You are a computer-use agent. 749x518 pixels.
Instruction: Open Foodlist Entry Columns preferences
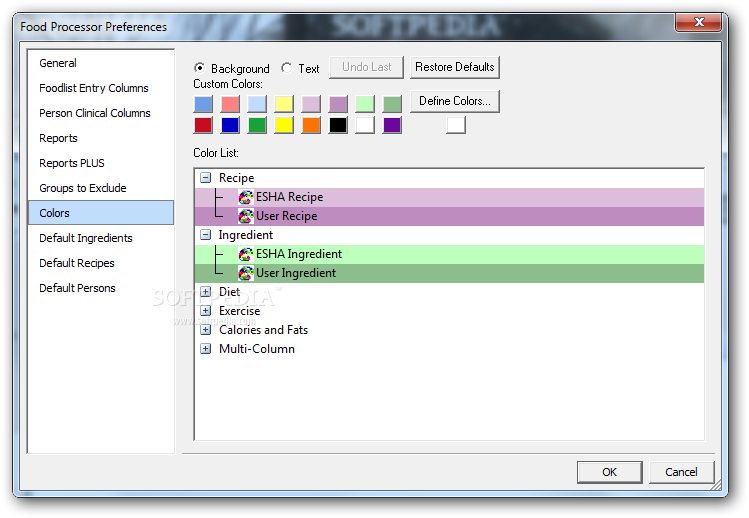[101, 88]
